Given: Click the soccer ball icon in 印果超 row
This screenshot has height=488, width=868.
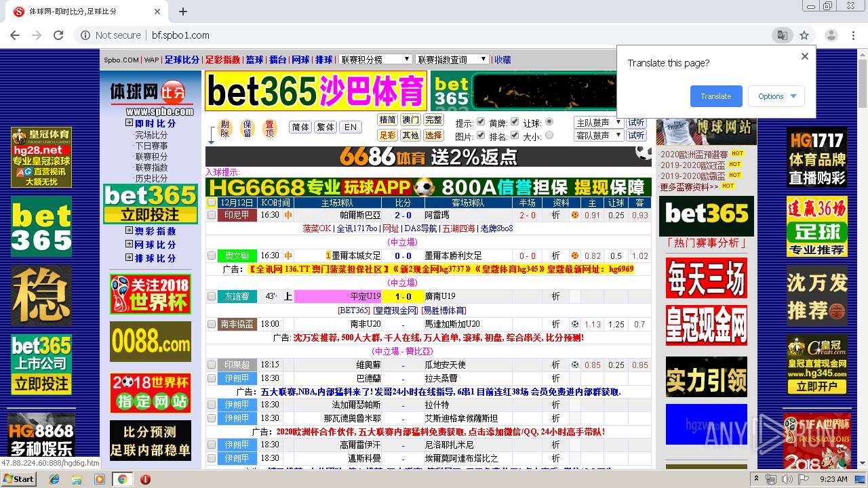Looking at the screenshot, I should tap(575, 365).
